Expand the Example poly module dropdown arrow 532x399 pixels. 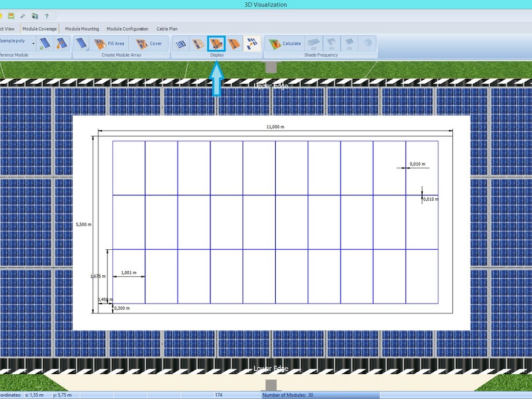pyautogui.click(x=34, y=43)
